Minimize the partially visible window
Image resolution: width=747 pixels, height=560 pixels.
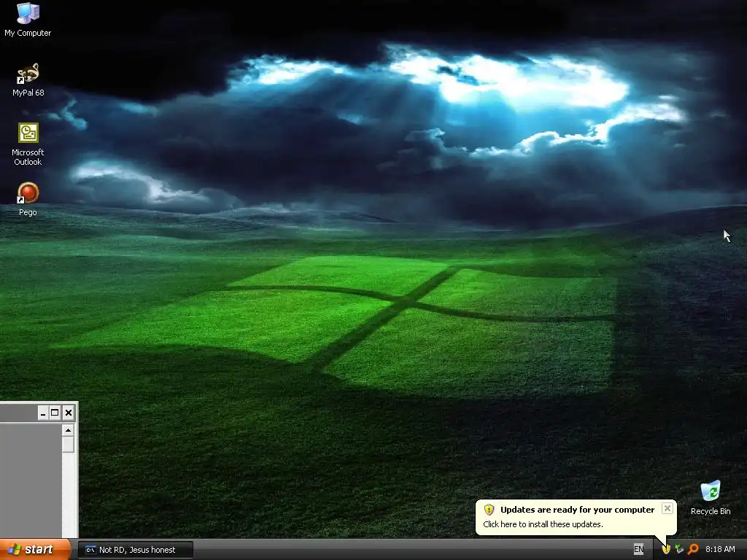[x=43, y=413]
